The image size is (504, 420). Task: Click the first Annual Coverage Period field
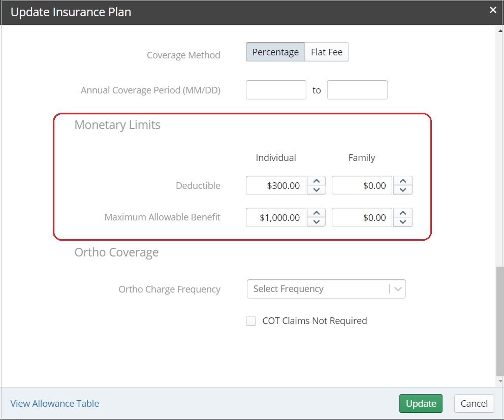(276, 89)
